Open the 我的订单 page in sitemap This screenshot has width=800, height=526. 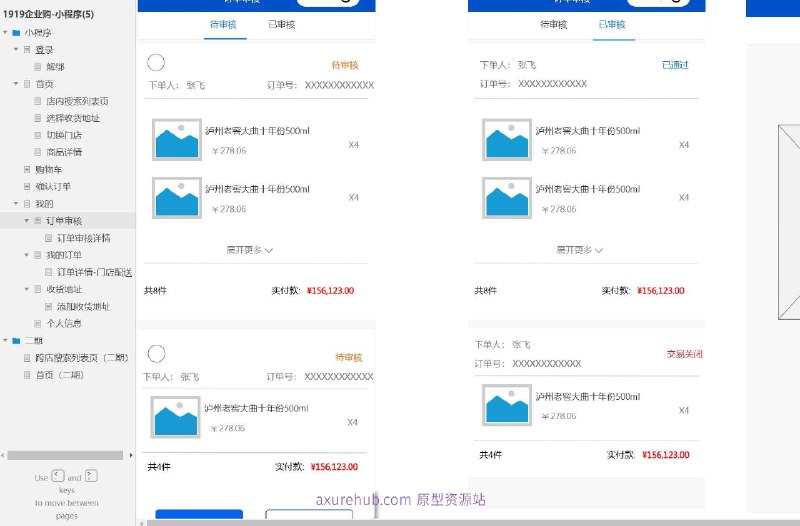click(64, 255)
